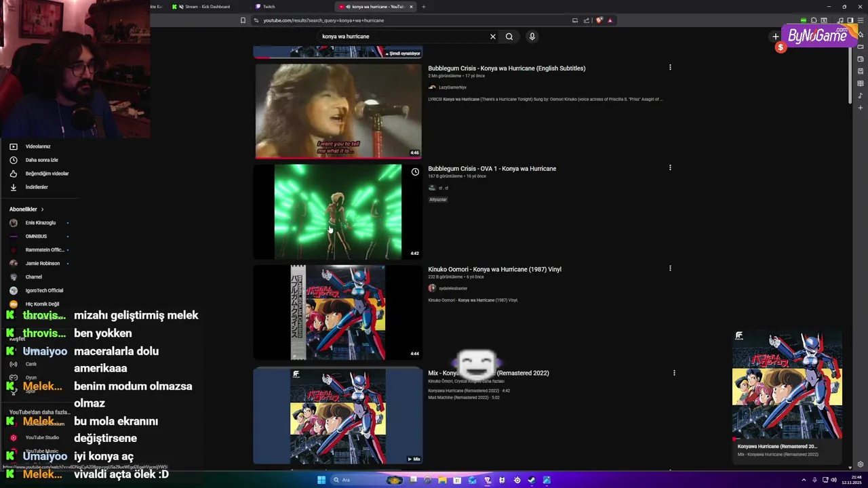
Task: Open the volume control in system tray
Action: (833, 480)
